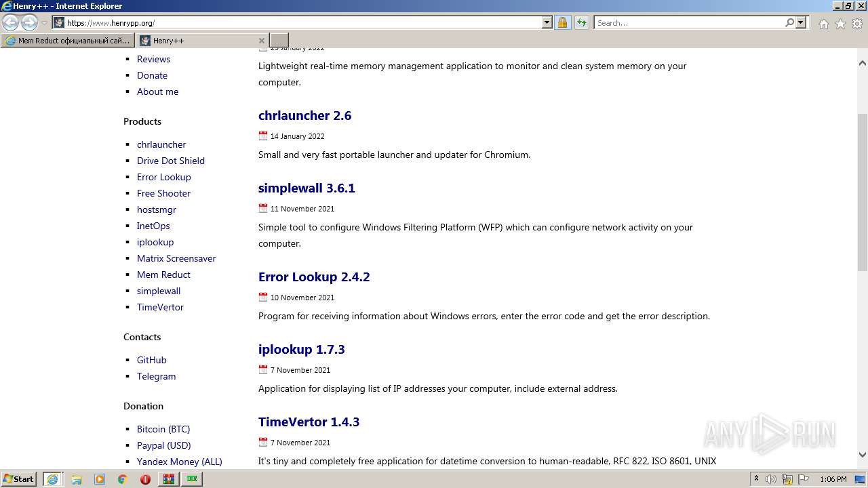Image resolution: width=868 pixels, height=488 pixels.
Task: Open the Error Lookup sidebar link
Action: pyautogui.click(x=164, y=177)
